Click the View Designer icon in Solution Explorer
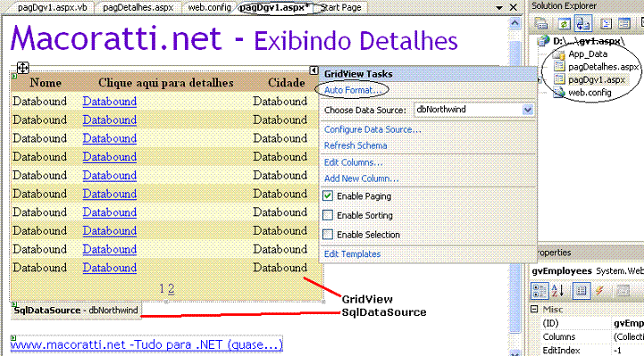 [x=624, y=23]
